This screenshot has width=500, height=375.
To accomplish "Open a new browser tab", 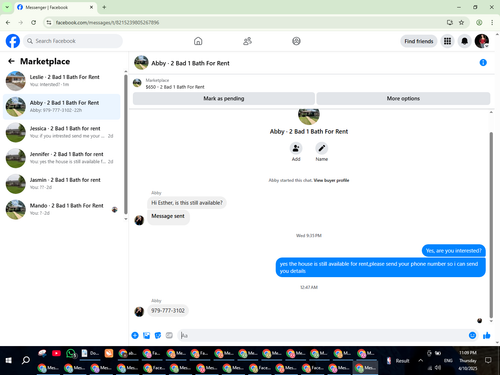I will coord(104,7).
